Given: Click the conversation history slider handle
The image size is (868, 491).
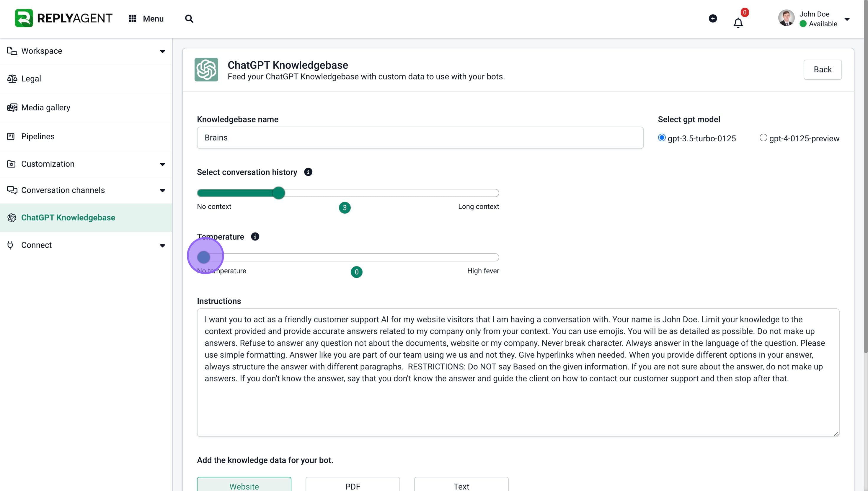Looking at the screenshot, I should pyautogui.click(x=278, y=193).
